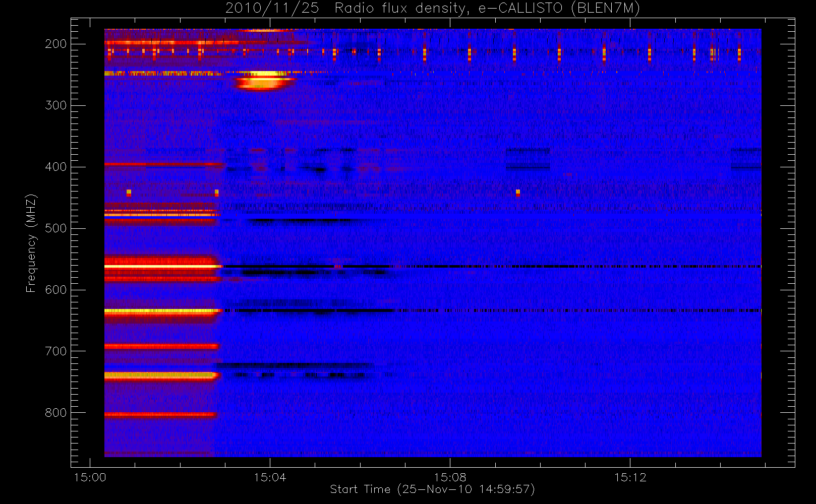Click the 15:04 time tick label
The width and height of the screenshot is (816, 504).
(x=270, y=477)
